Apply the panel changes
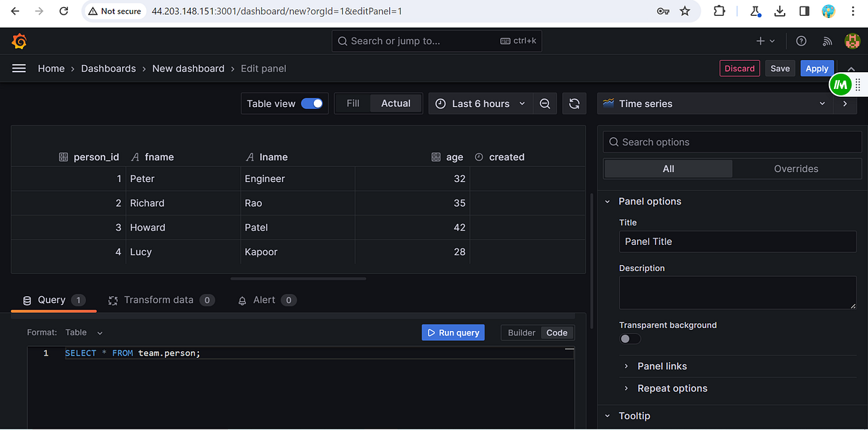This screenshot has width=868, height=430. click(817, 68)
